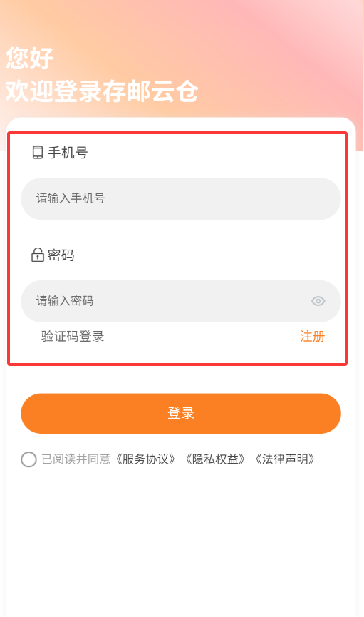The width and height of the screenshot is (364, 617).
Task: Focus the 请输入手机号 phone number field
Action: [x=181, y=199]
